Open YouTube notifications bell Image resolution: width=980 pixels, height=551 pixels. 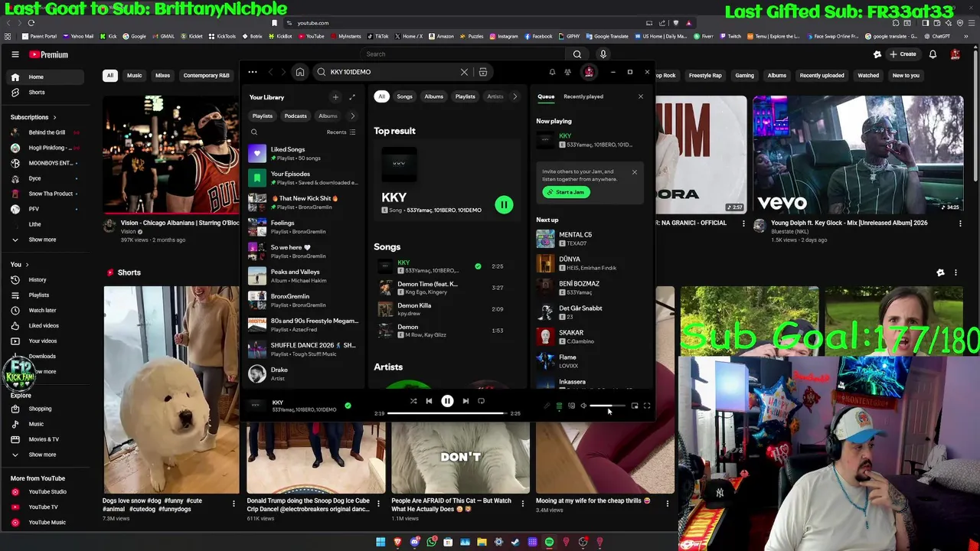933,54
